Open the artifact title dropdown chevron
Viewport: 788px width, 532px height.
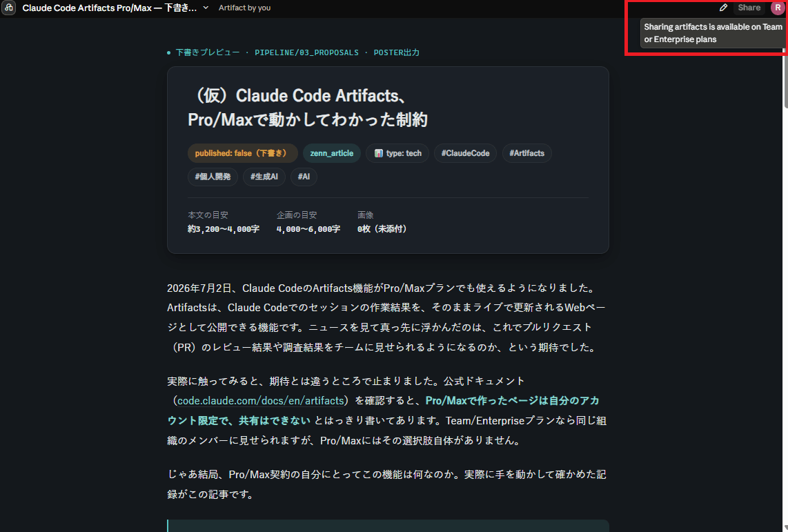206,8
